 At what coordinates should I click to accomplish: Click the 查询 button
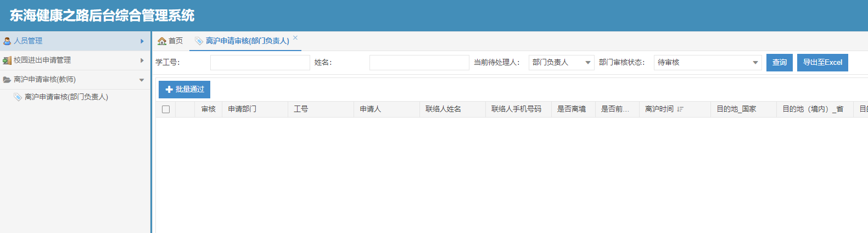click(779, 63)
